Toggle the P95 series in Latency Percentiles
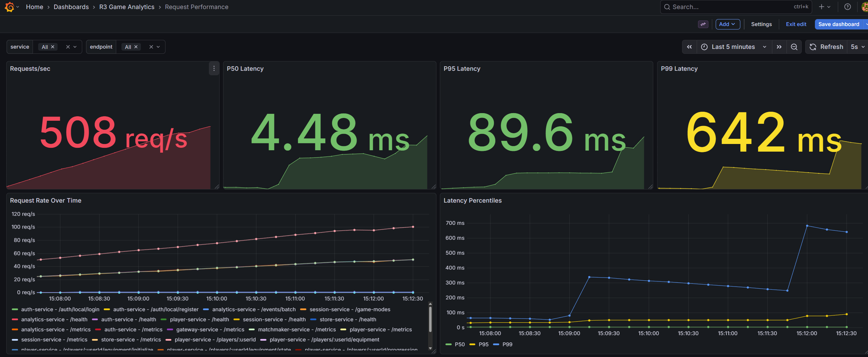Screen dimensions: 868x357 tap(483, 344)
